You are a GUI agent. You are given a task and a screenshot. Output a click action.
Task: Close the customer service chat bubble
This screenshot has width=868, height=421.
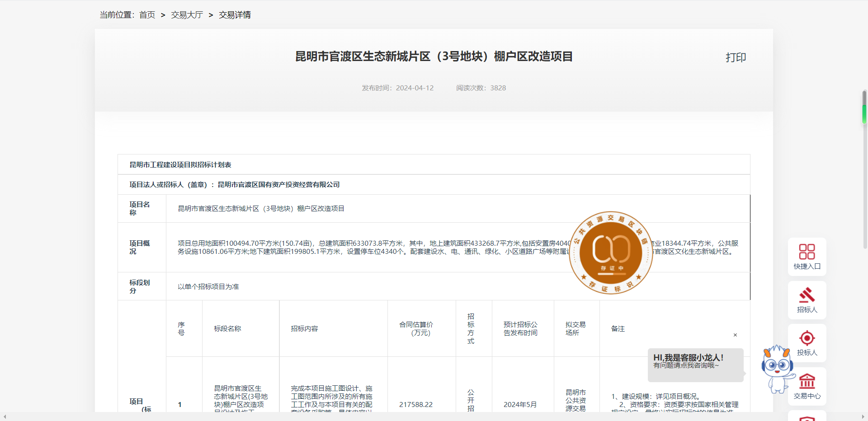[735, 335]
